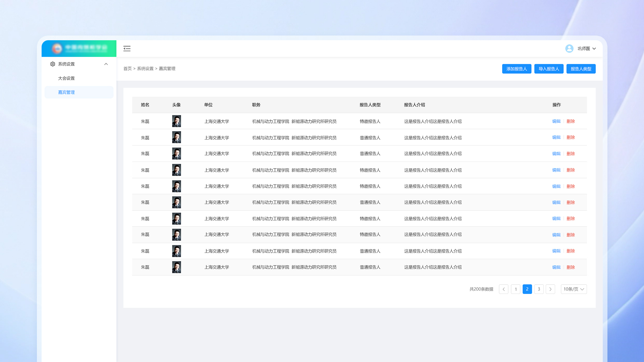Click 删除 in the second table row
Screen dimensions: 644x362
pos(571,137)
